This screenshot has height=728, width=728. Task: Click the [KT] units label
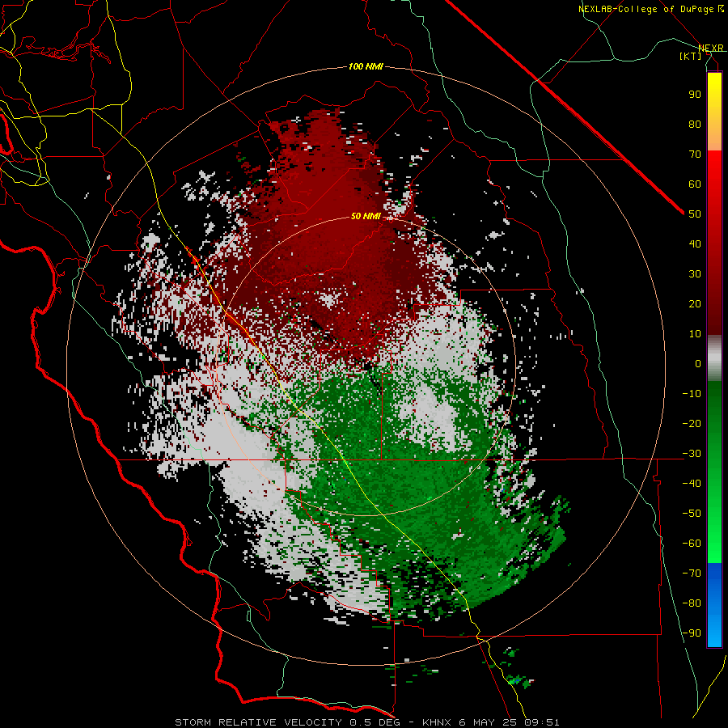coord(691,56)
